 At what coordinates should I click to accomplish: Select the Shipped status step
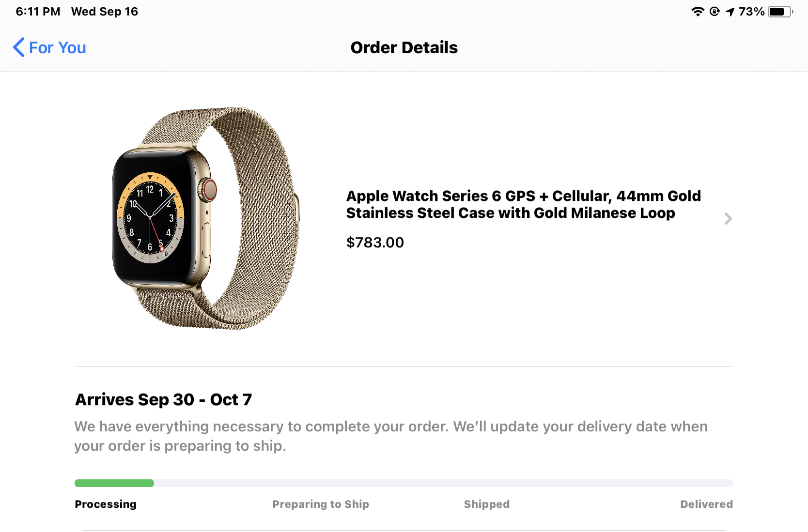[x=487, y=504]
